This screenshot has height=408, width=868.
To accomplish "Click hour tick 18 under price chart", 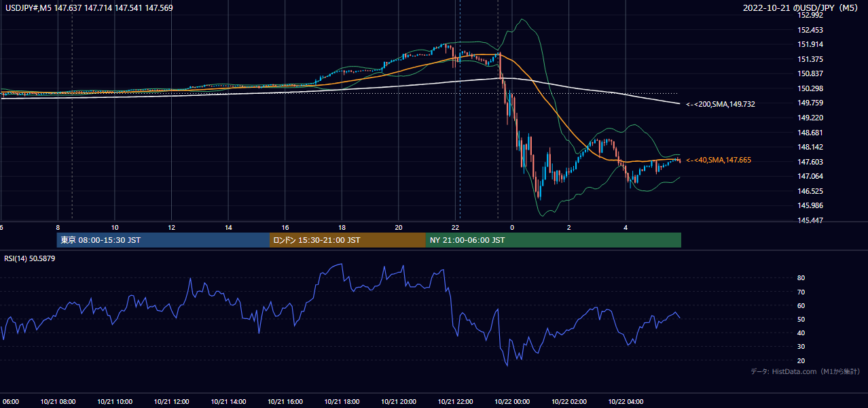I will pos(342,227).
